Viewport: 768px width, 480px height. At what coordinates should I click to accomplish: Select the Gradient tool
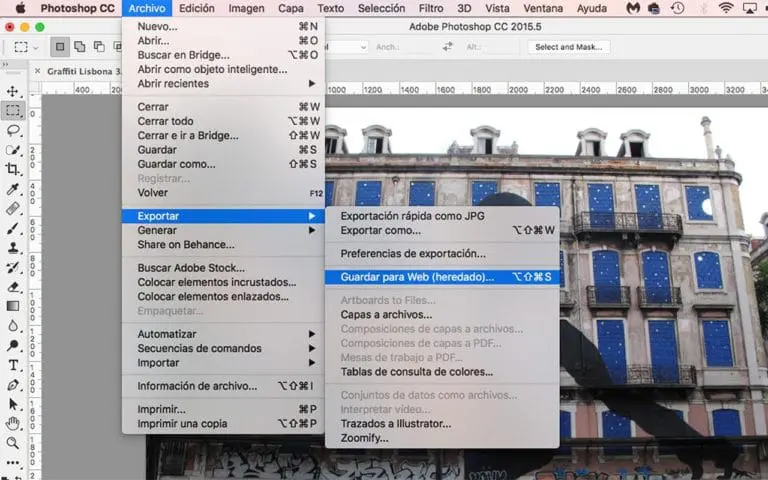coord(13,306)
